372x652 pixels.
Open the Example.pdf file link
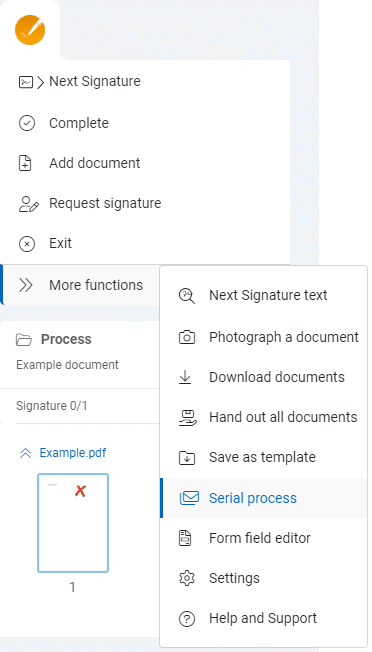click(x=73, y=453)
